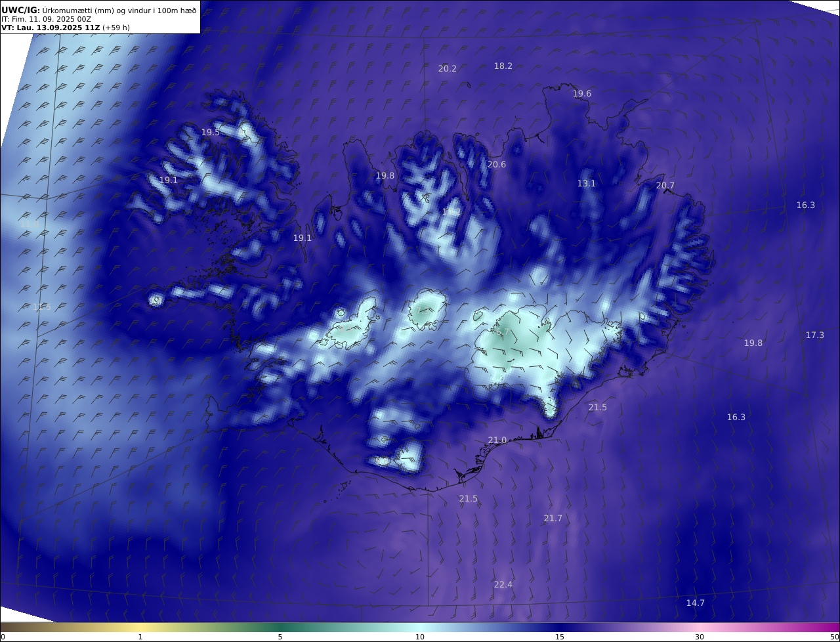Click the value label 20.6
The height and width of the screenshot is (642, 840).
point(497,165)
